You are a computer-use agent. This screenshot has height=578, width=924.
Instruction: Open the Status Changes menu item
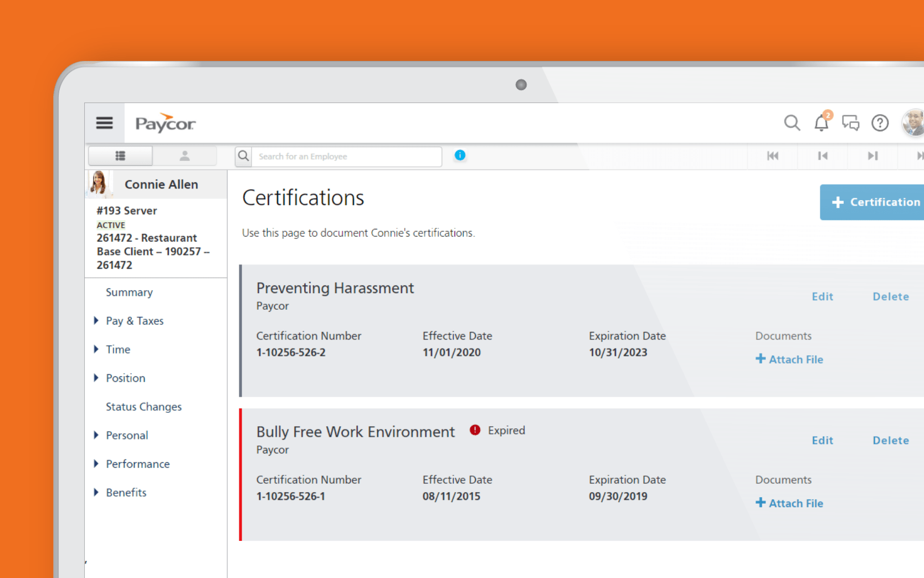(143, 407)
